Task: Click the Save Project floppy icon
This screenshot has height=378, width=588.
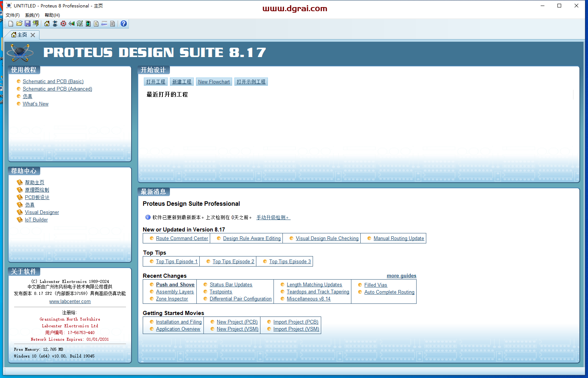Action: click(x=28, y=24)
